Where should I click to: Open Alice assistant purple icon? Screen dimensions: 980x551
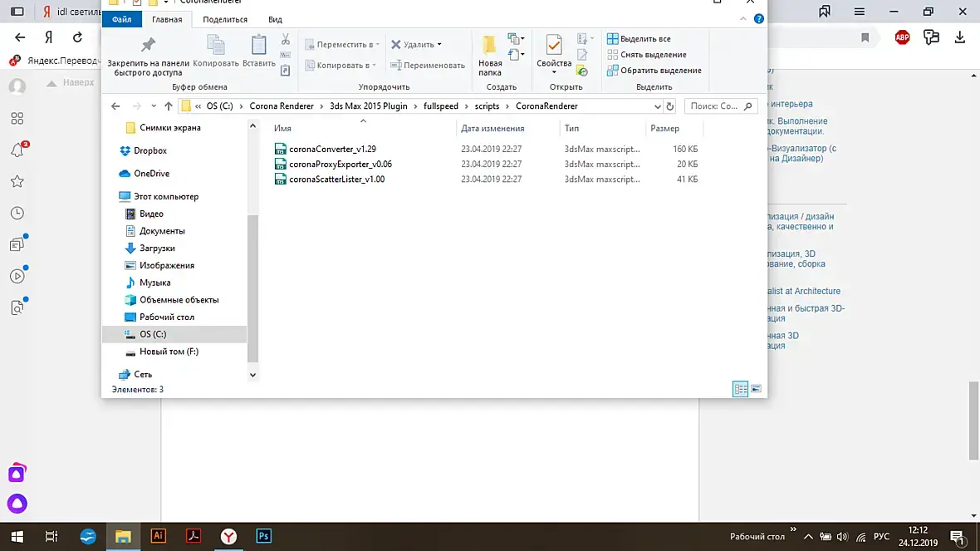(x=17, y=504)
